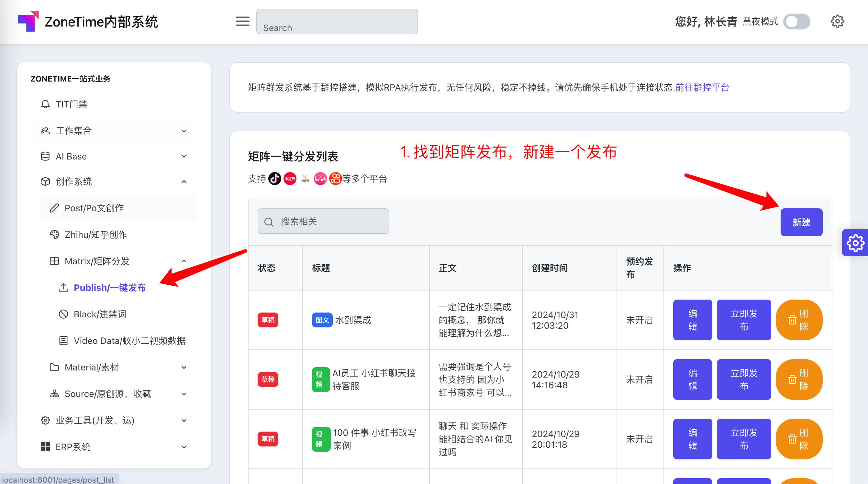
Task: Expand the AI Base chevron
Action: click(x=184, y=156)
